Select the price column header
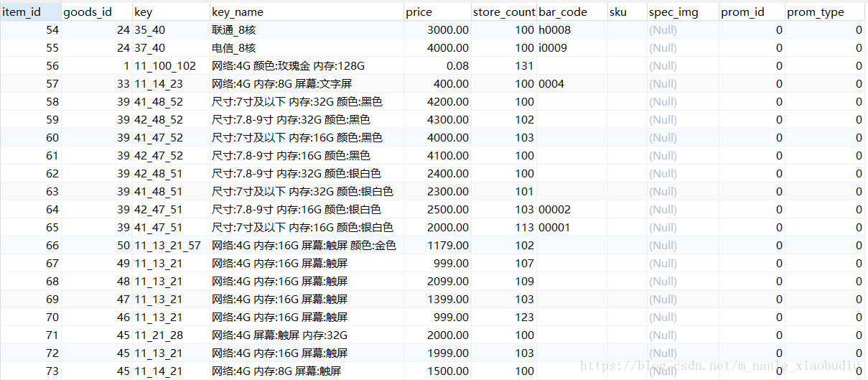This screenshot has height=380, width=868. click(x=437, y=11)
